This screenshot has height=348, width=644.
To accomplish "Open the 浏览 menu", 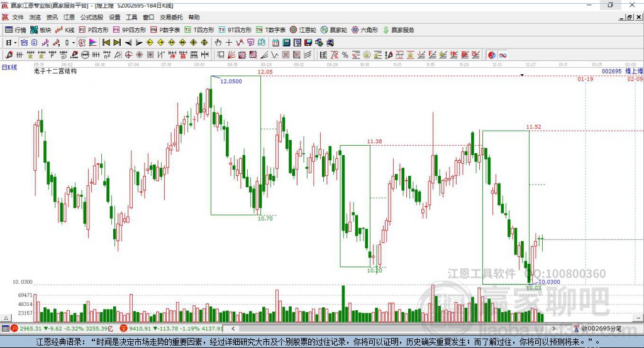I will point(35,17).
